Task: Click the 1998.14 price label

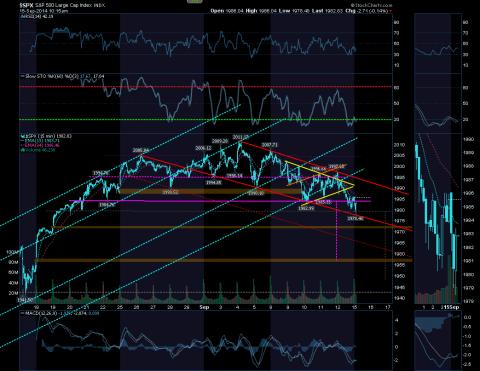Action: [235, 176]
